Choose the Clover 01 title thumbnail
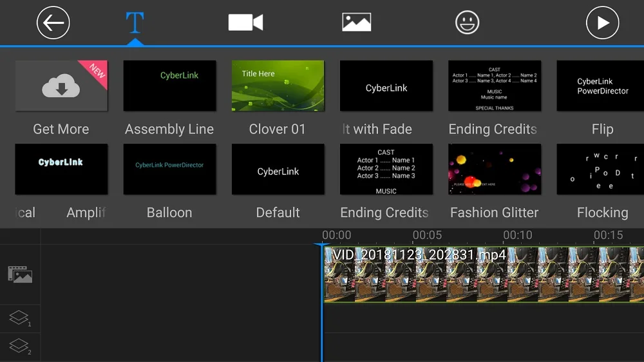 pos(278,86)
